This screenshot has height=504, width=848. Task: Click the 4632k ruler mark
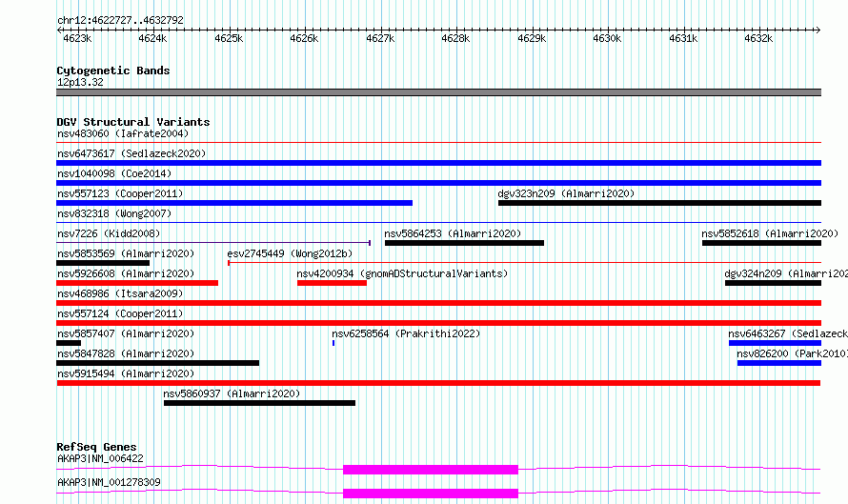pyautogui.click(x=758, y=38)
